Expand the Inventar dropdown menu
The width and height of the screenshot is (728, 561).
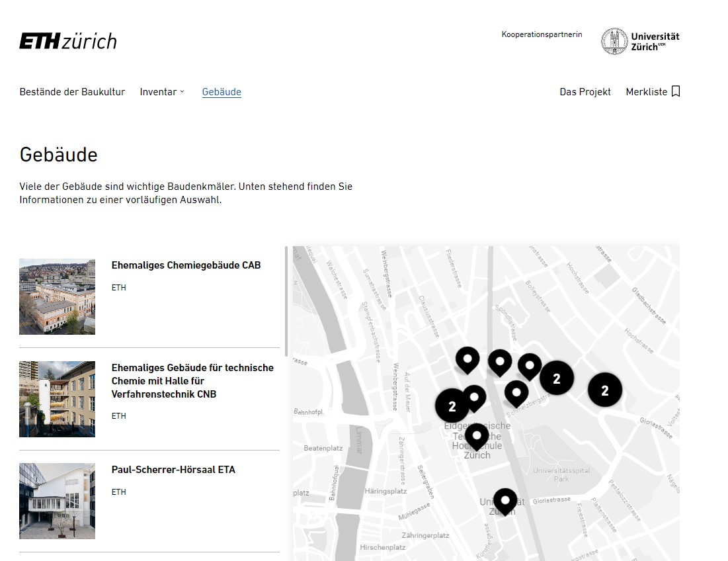pyautogui.click(x=158, y=92)
